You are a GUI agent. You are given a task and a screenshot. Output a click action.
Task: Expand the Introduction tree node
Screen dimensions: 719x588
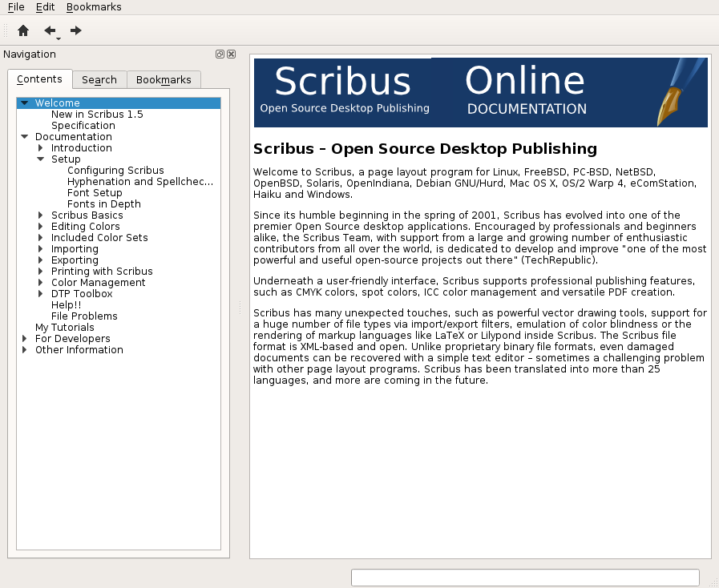point(41,148)
